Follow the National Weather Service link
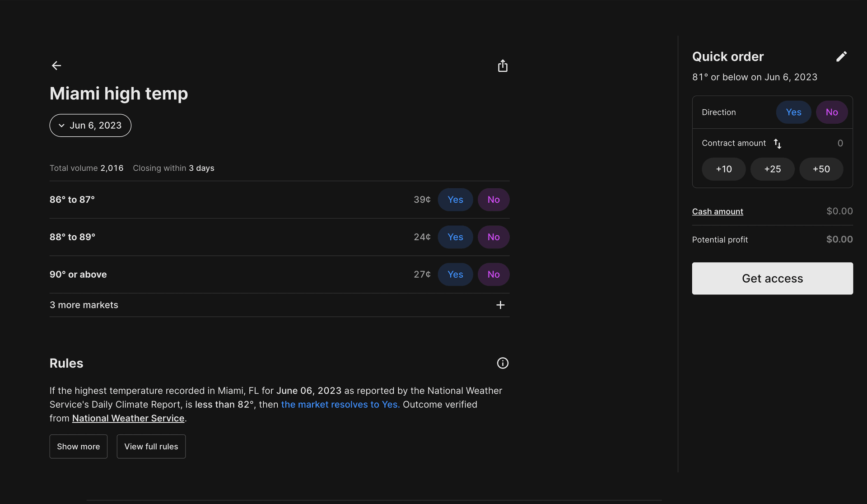This screenshot has height=504, width=867. coord(128,419)
